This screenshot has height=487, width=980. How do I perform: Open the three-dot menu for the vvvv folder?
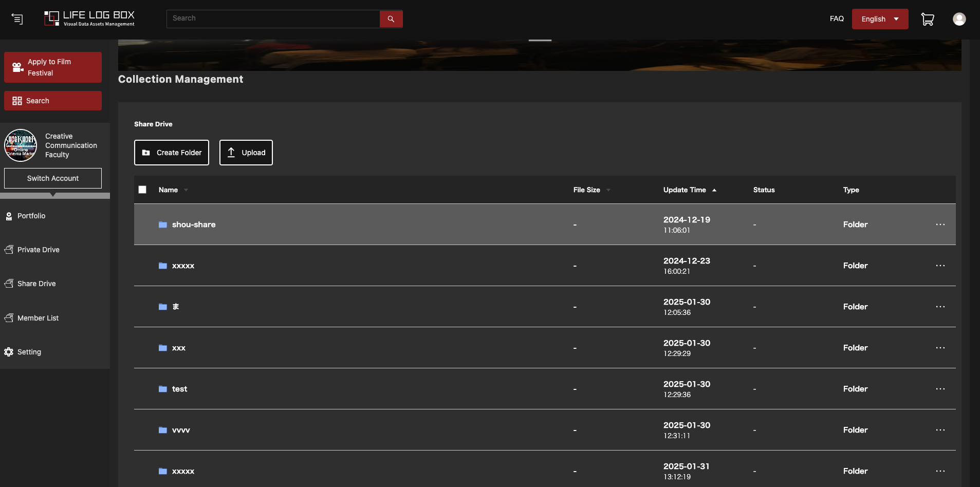click(x=940, y=430)
